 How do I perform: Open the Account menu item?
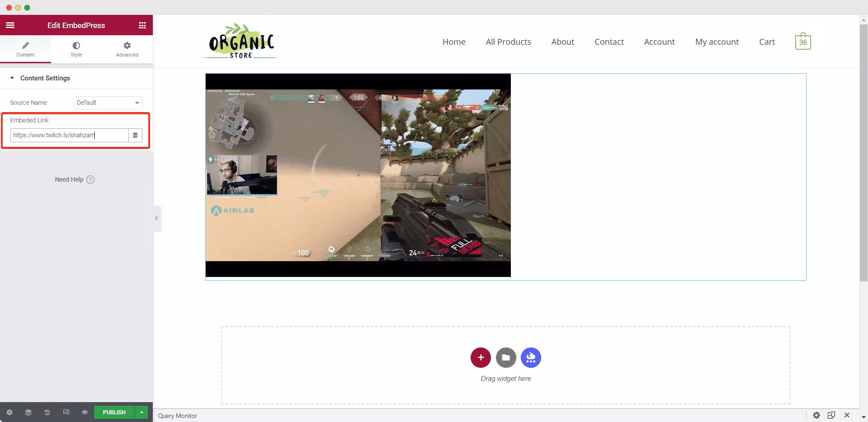pos(659,42)
